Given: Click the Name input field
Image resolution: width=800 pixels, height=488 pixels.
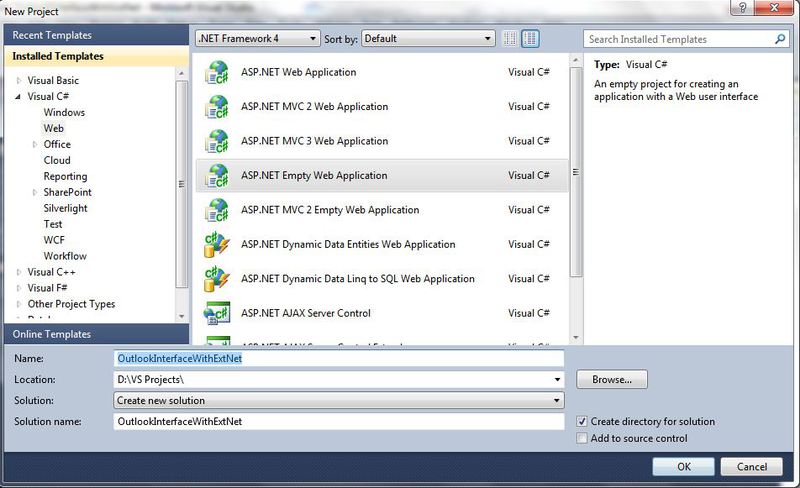Looking at the screenshot, I should pos(339,358).
